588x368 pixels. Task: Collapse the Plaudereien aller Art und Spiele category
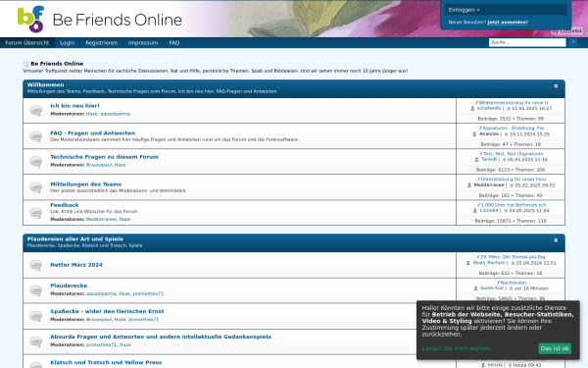tap(556, 240)
